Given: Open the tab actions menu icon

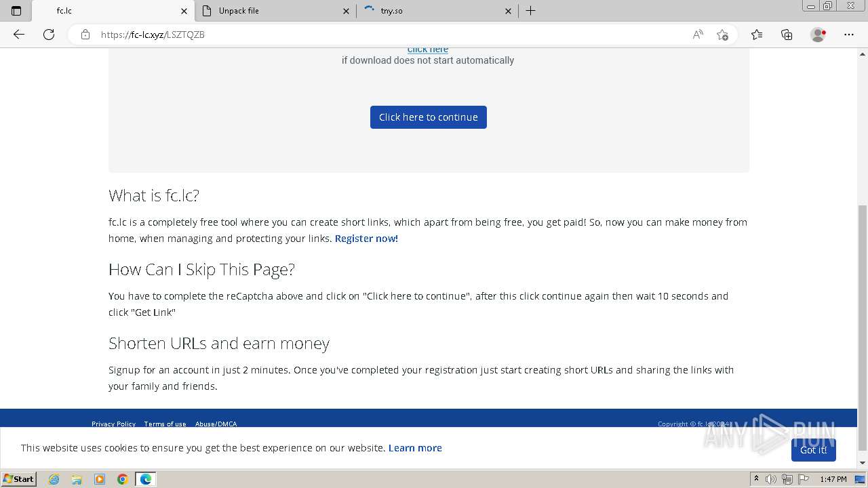Looking at the screenshot, I should click(16, 11).
